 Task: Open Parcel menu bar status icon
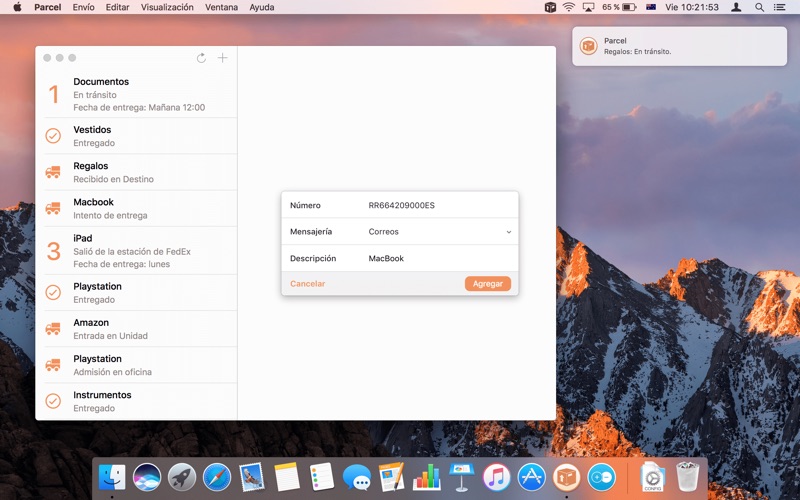pos(550,7)
